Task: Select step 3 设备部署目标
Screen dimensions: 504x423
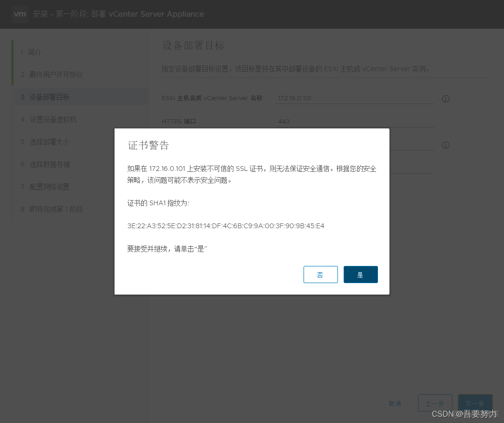Action: point(81,97)
